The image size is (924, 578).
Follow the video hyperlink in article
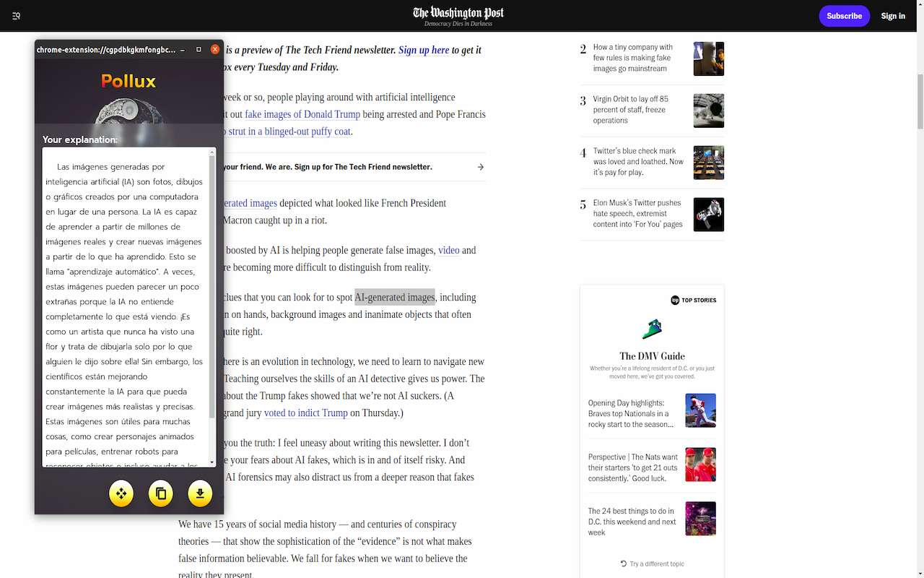coord(449,250)
